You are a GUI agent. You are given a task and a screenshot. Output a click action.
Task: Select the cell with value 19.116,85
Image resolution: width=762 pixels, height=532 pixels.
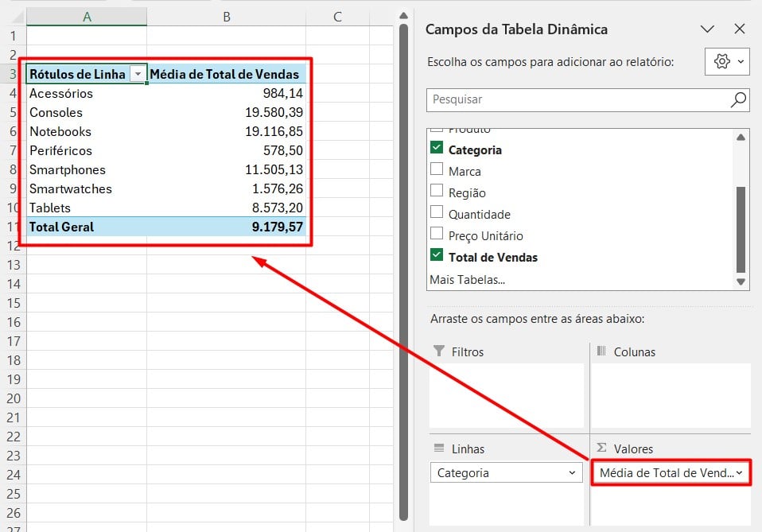click(227, 131)
